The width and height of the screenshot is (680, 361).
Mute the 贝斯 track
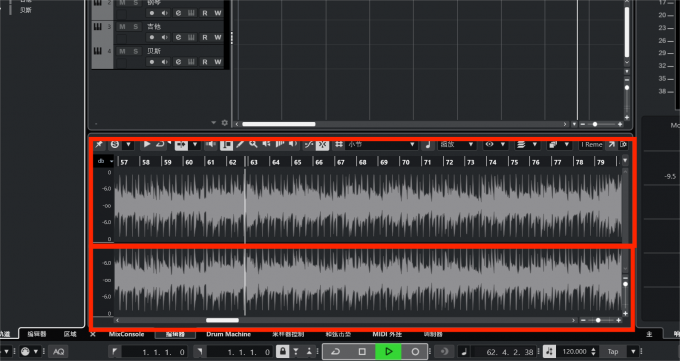(122, 51)
